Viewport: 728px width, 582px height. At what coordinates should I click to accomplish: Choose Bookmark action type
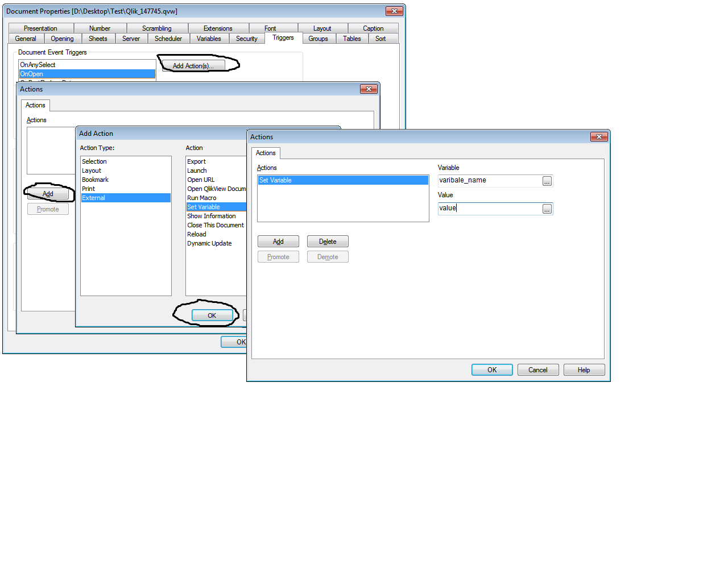(x=126, y=180)
